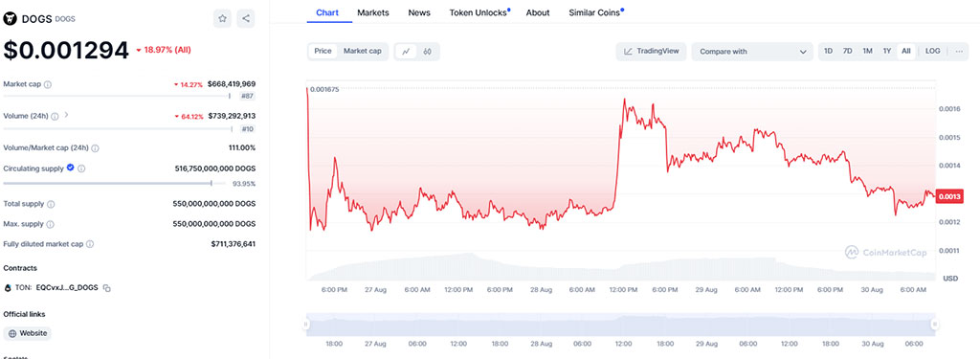Open Total supply info icon
This screenshot has width=980, height=359.
[x=52, y=204]
